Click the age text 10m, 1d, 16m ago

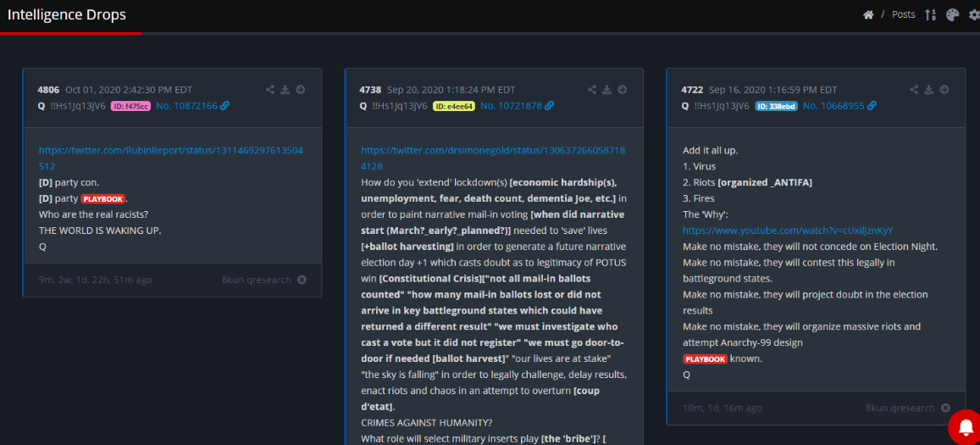click(x=723, y=408)
